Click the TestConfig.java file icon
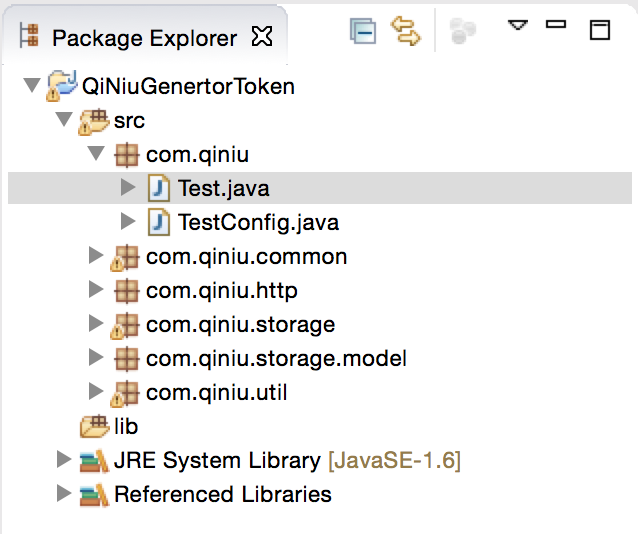Viewport: 638px width, 534px height. [159, 221]
